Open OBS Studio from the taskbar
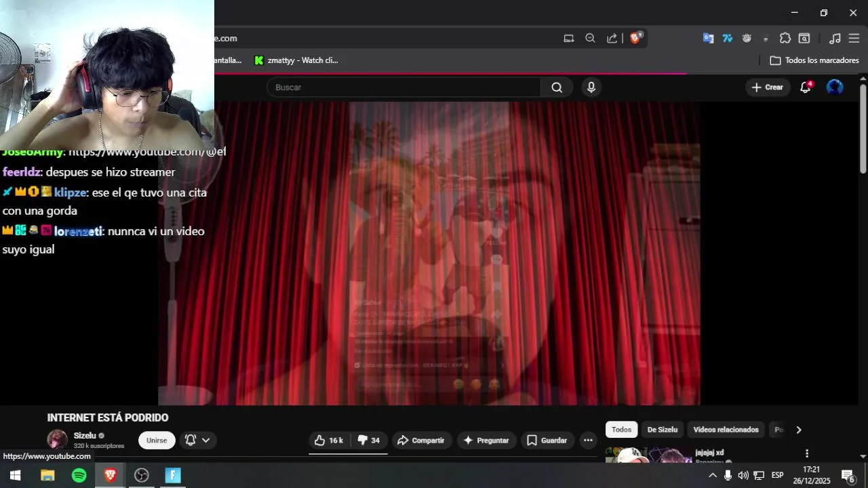868x488 pixels. [142, 475]
